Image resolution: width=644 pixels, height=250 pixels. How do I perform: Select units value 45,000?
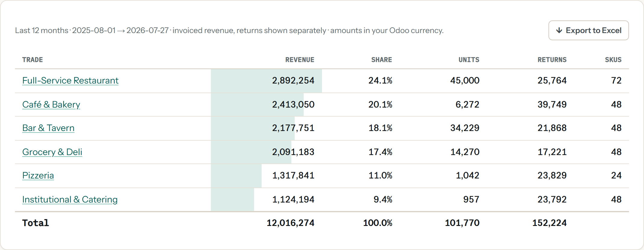tap(465, 81)
